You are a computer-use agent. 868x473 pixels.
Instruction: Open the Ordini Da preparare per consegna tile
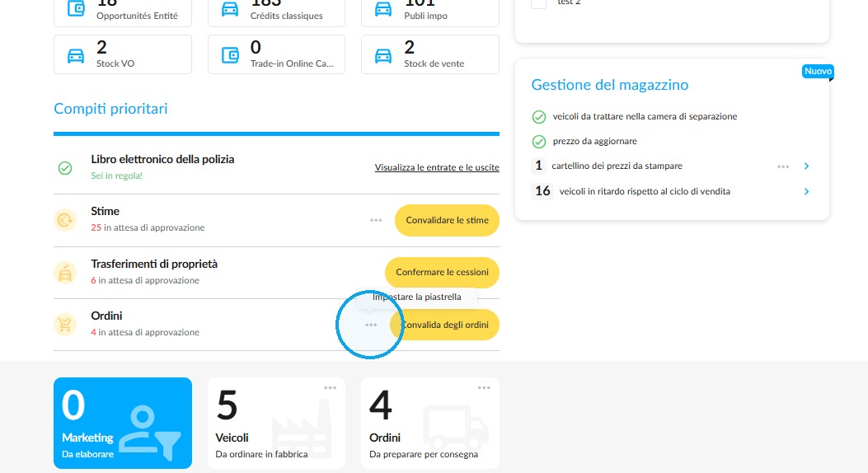430,424
